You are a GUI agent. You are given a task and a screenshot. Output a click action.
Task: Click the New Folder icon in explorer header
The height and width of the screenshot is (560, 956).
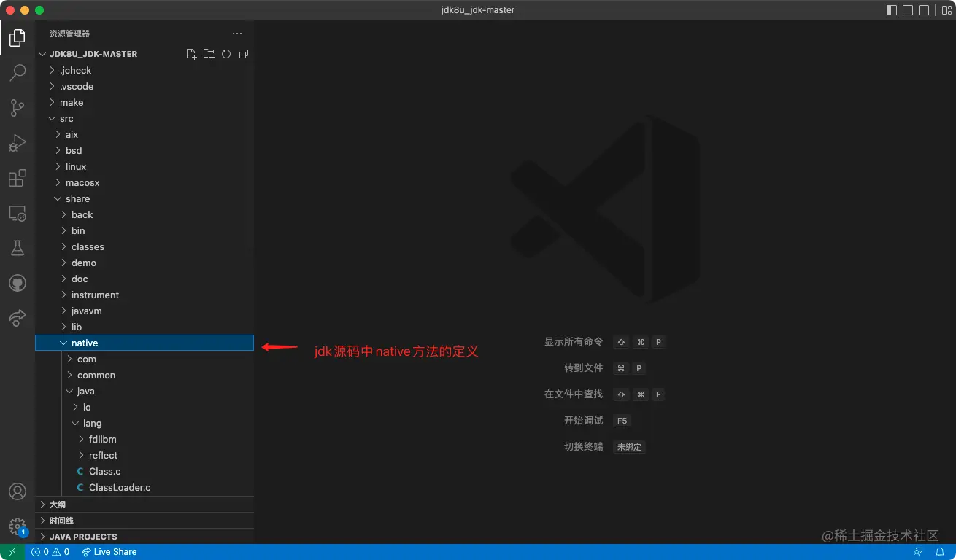(x=209, y=54)
